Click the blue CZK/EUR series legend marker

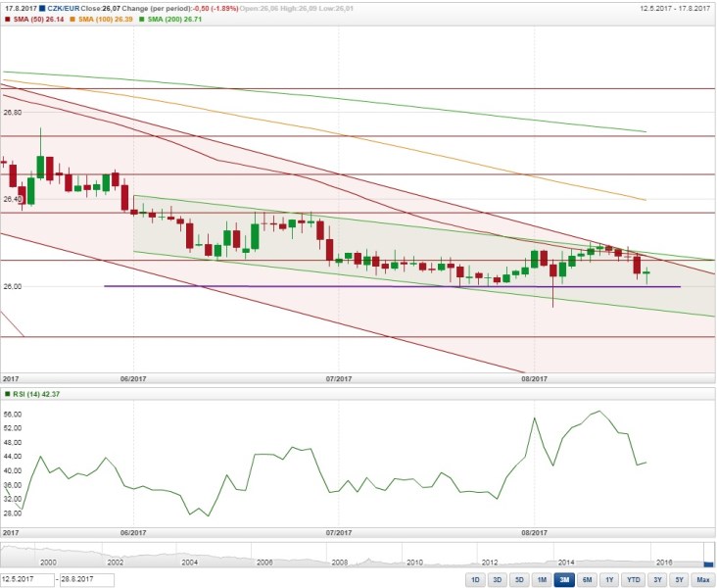[x=42, y=10]
